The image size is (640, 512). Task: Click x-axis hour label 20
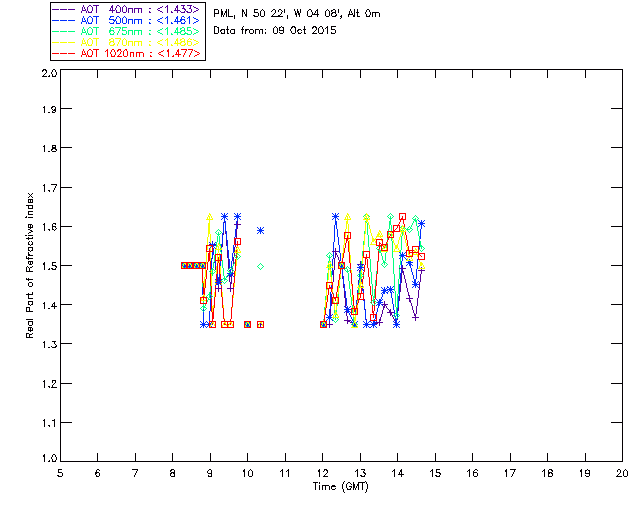coord(622,473)
